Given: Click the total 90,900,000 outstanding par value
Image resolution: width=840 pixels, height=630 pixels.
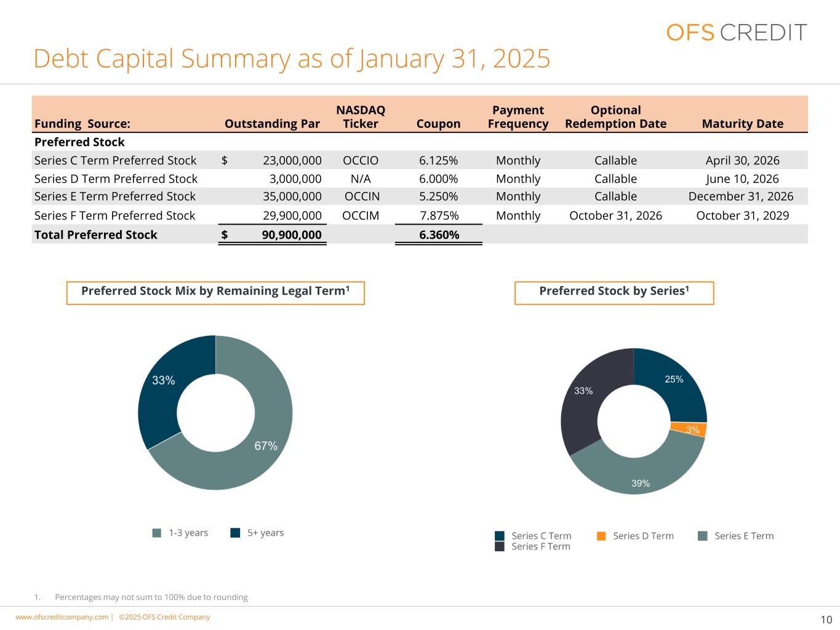Looking at the screenshot, I should pos(292,234).
